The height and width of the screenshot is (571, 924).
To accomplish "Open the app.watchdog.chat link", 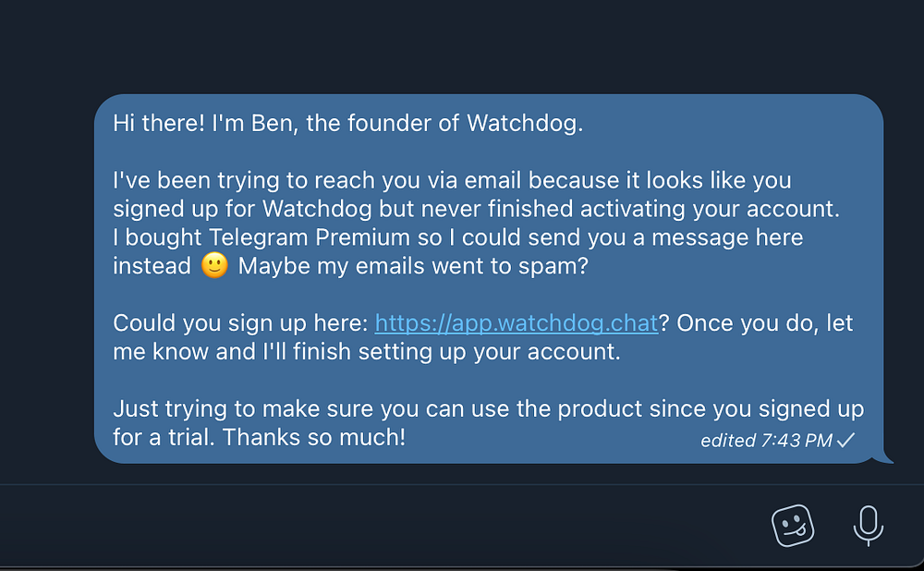I will [x=516, y=323].
